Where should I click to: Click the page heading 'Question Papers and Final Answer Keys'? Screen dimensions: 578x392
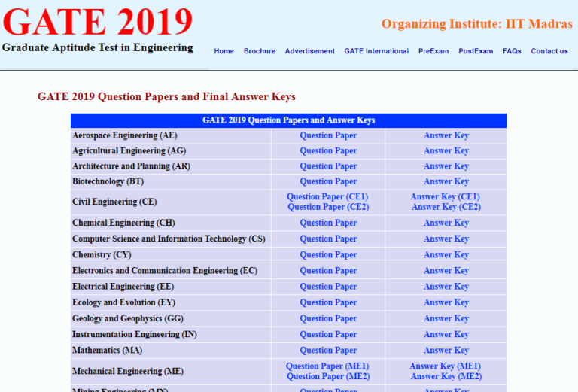pos(166,96)
